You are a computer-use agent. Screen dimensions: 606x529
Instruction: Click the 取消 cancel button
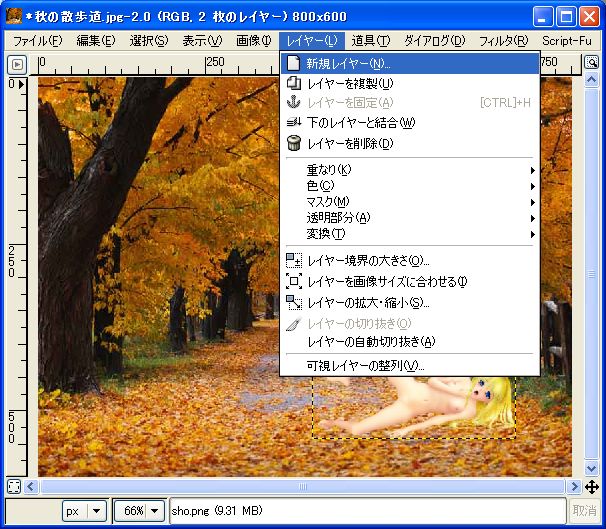tap(584, 511)
